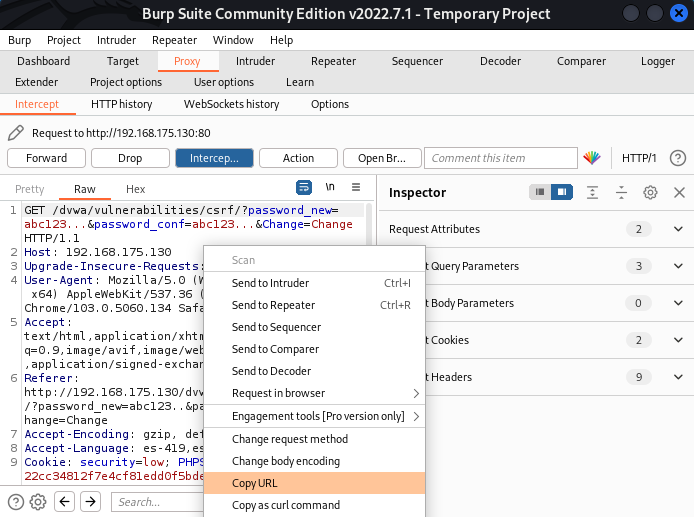The height and width of the screenshot is (517, 694).
Task: Click the Inspector collapse all sections icon
Action: (621, 192)
